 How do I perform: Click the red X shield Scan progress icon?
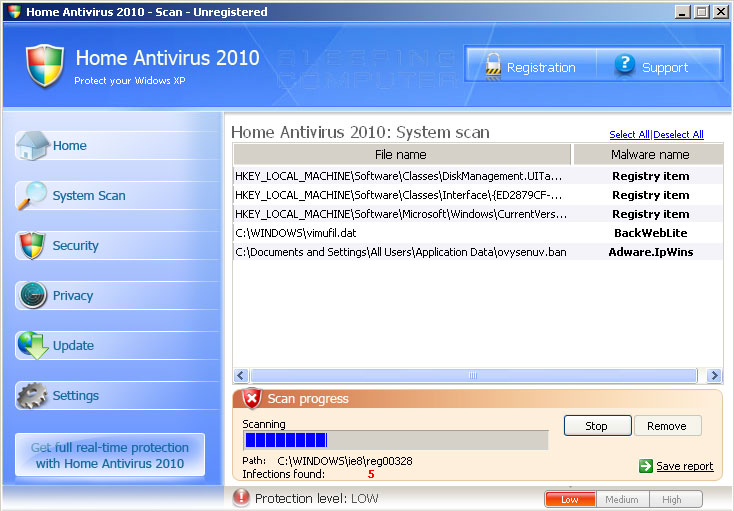coord(251,398)
